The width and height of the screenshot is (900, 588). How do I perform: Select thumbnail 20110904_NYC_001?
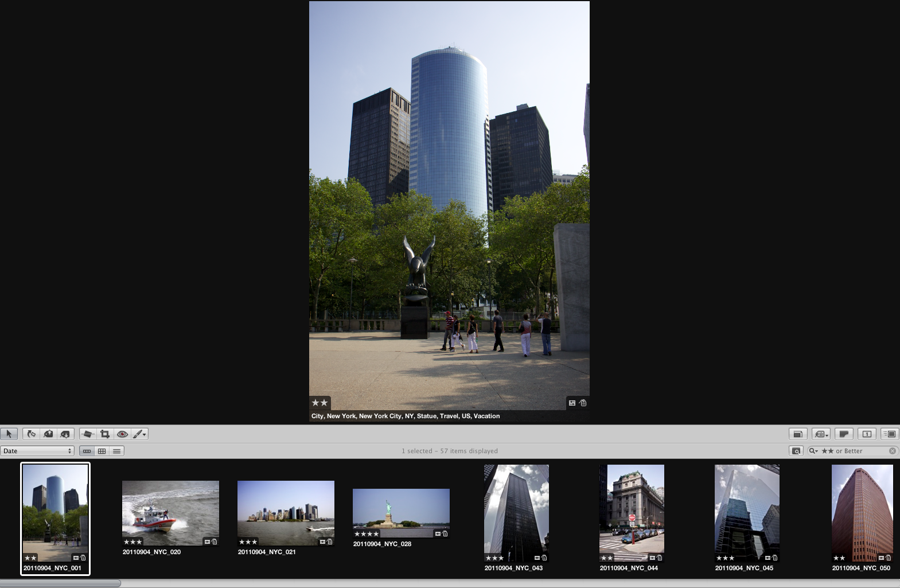[55, 512]
